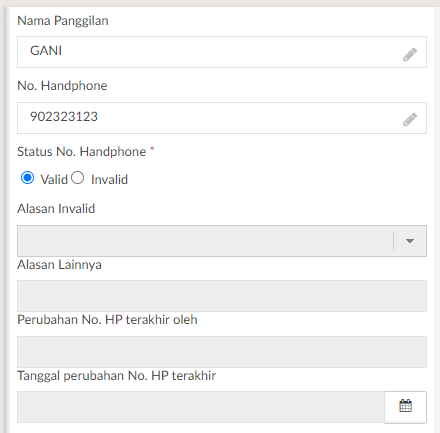Click the Perubahan No. HP terakhir oleh field
Screen dimensions: 440x433
(222, 352)
